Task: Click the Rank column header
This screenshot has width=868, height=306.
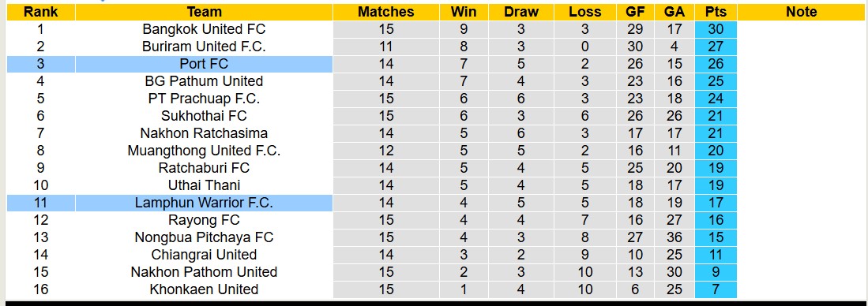Action: click(x=41, y=12)
